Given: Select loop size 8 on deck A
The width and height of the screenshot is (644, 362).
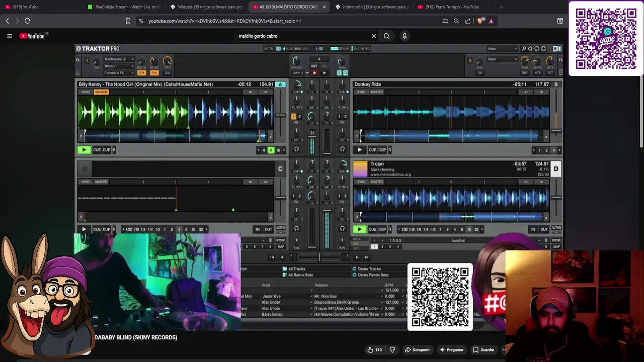Looking at the screenshot, I should (x=271, y=150).
